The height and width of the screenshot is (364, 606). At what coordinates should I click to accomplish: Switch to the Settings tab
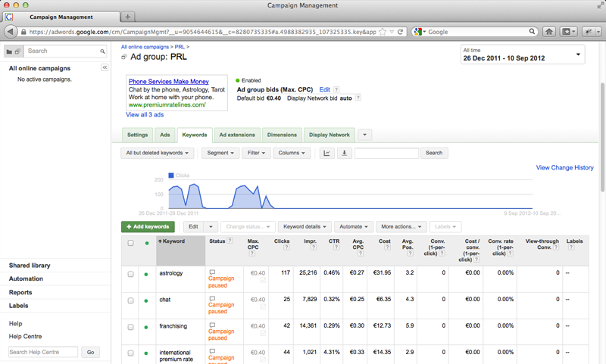137,135
